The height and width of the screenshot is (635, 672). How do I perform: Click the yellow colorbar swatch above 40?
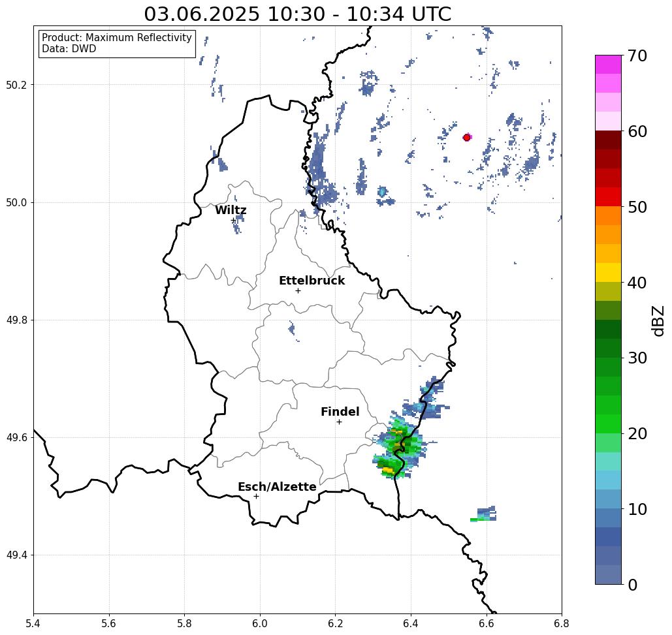[608, 273]
